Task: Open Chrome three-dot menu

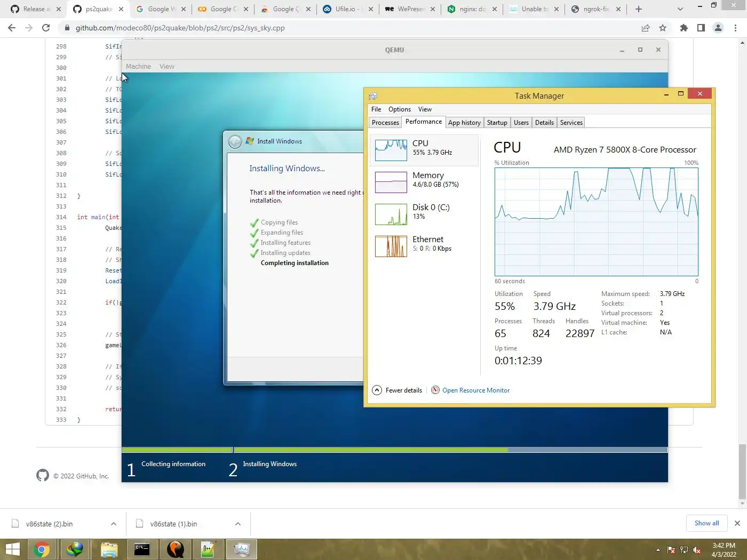Action: pos(736,28)
